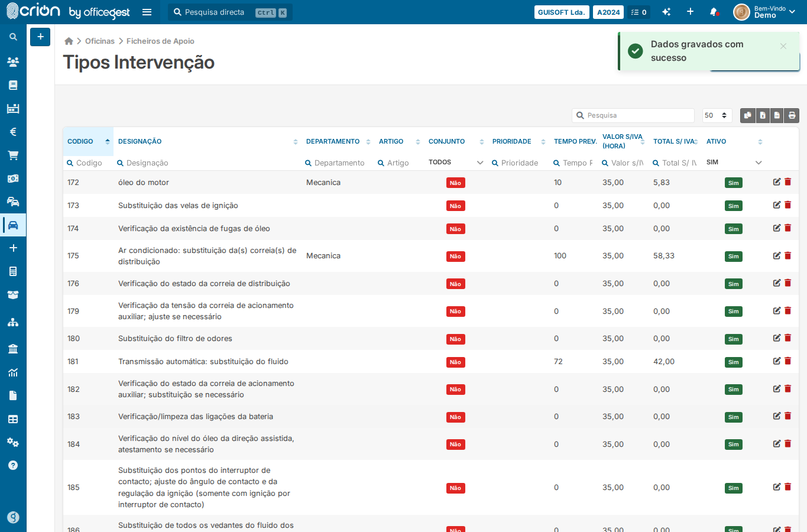Export the table to Excel
The width and height of the screenshot is (807, 532).
click(x=763, y=115)
